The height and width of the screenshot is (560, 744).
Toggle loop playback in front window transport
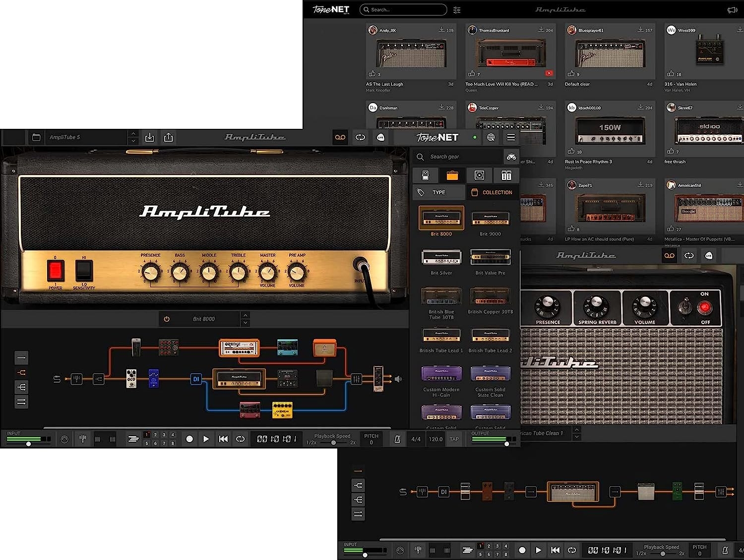pos(241,439)
